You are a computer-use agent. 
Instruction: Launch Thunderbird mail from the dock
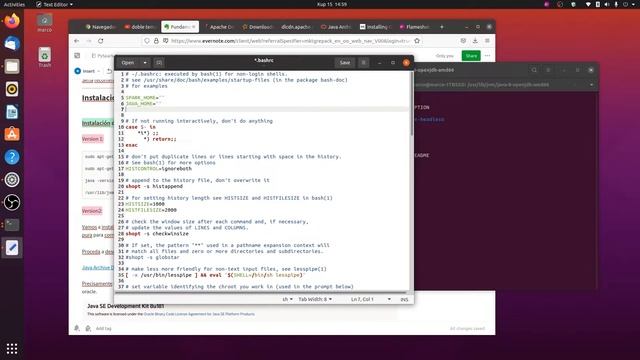(12, 43)
